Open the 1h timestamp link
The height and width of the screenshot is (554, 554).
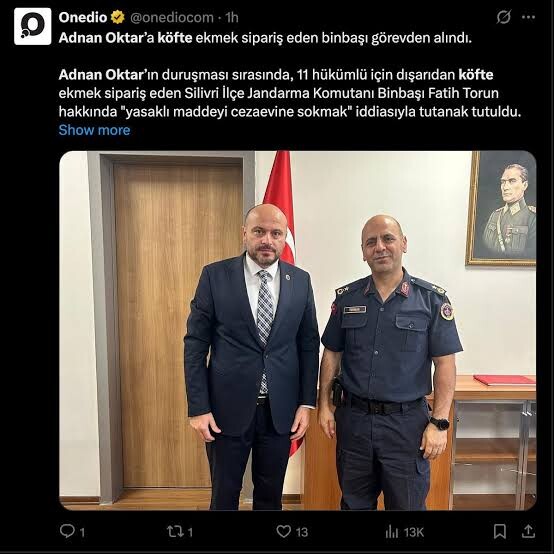point(232,17)
